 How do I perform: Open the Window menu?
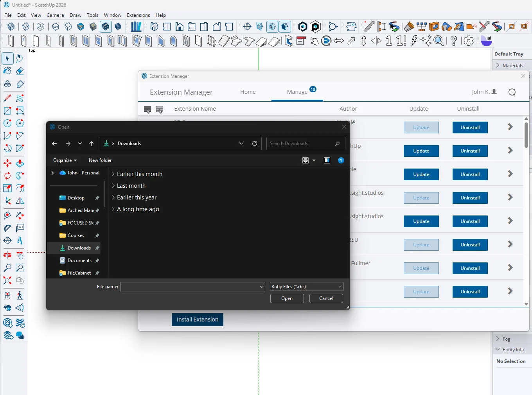tap(113, 15)
